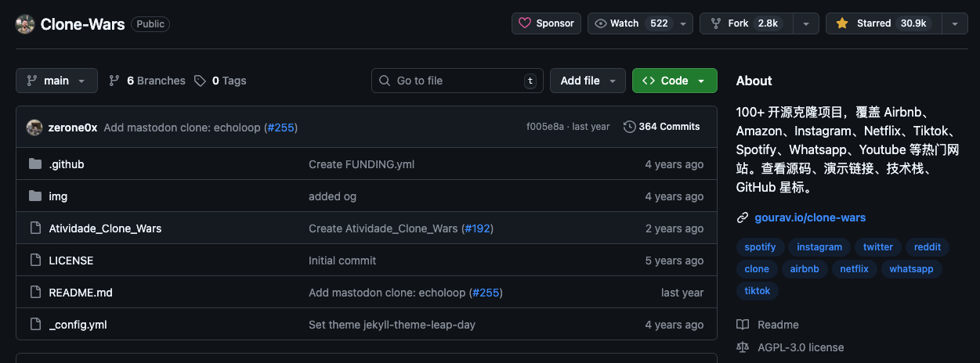The image size is (980, 363).
Task: Open the 0 Tags link
Action: (221, 81)
